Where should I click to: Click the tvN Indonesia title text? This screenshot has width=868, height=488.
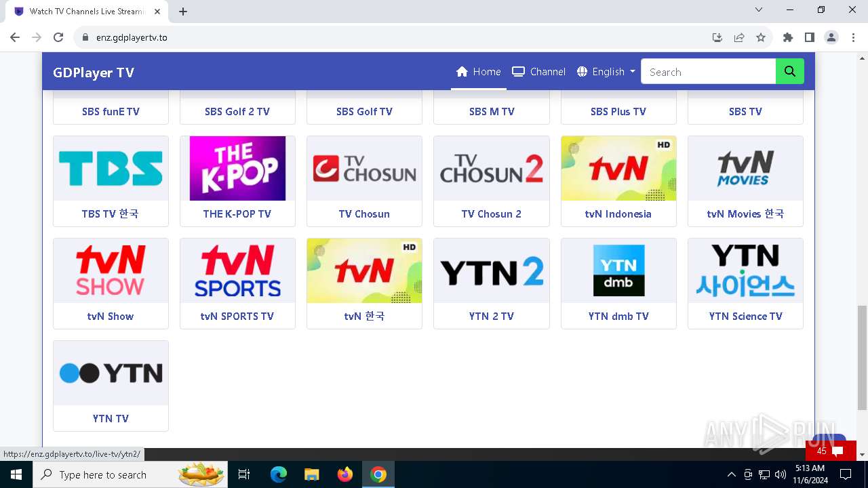(618, 214)
